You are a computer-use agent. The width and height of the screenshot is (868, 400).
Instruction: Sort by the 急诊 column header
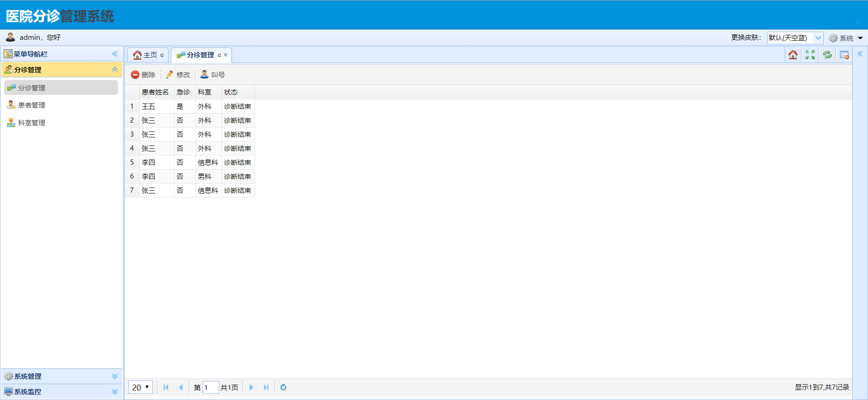pyautogui.click(x=185, y=92)
